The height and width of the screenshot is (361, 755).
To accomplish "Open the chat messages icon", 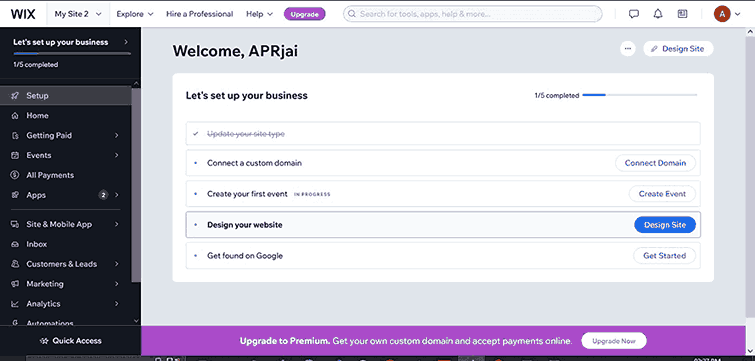I will tap(634, 14).
